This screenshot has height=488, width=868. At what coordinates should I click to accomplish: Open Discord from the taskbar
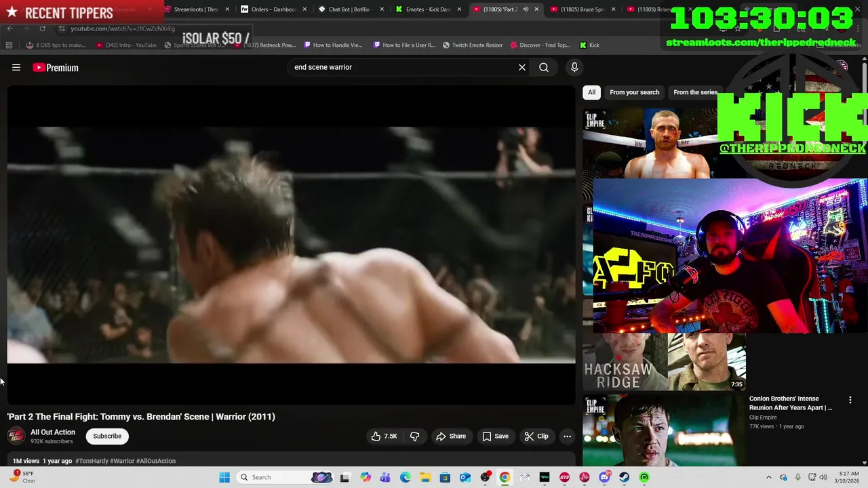tap(604, 477)
